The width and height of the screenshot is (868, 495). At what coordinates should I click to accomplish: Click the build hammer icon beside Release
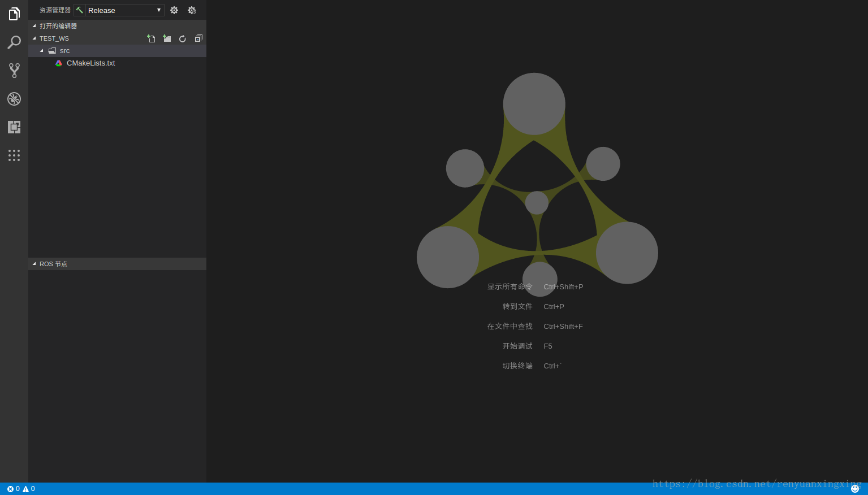click(80, 10)
